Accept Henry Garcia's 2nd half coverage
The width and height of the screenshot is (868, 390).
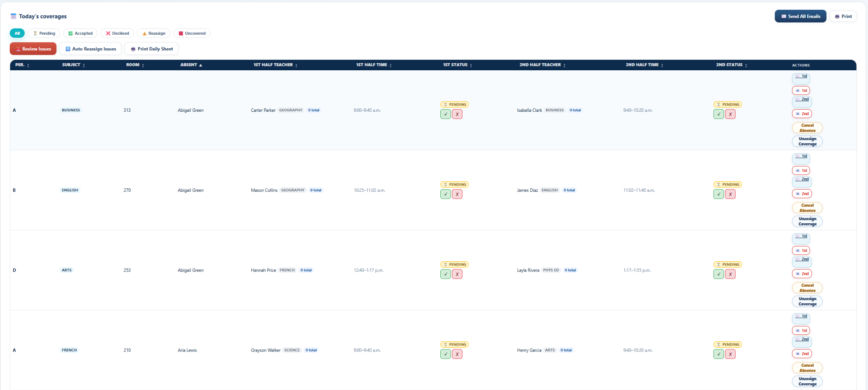pyautogui.click(x=718, y=354)
